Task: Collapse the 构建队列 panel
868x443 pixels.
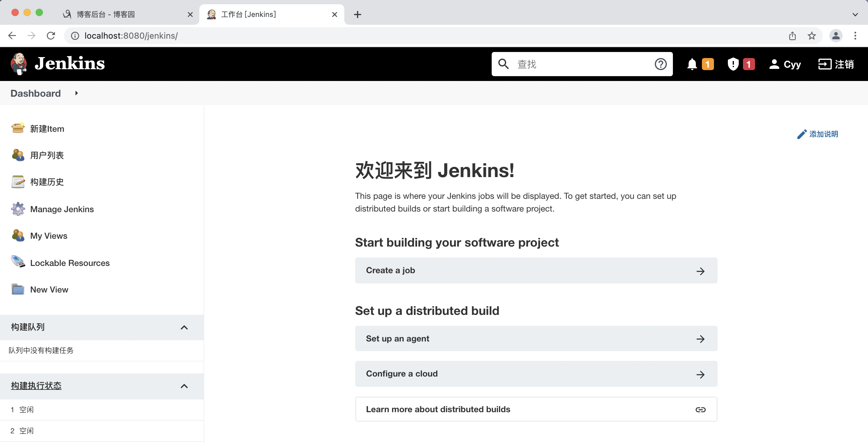Action: coord(184,327)
